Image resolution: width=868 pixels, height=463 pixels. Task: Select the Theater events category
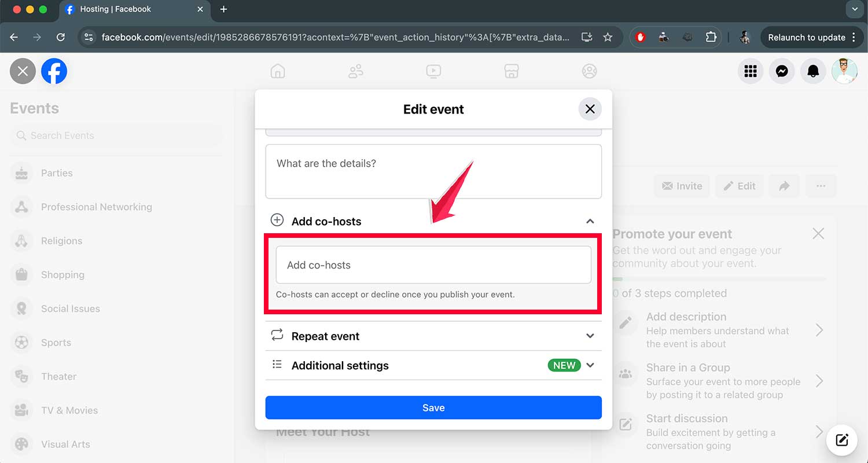coord(57,376)
